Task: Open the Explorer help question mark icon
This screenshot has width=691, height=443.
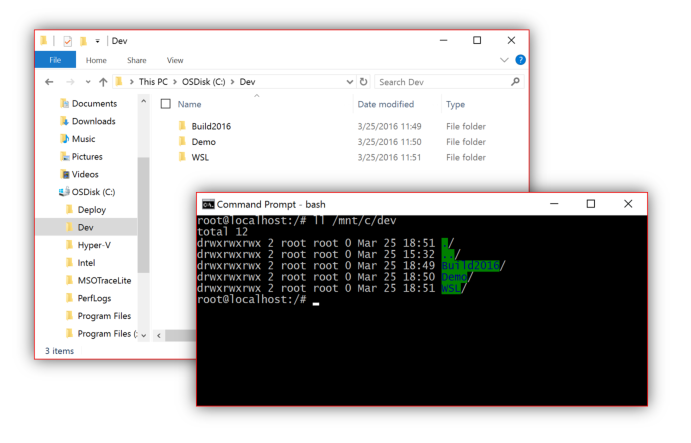Action: tap(520, 60)
